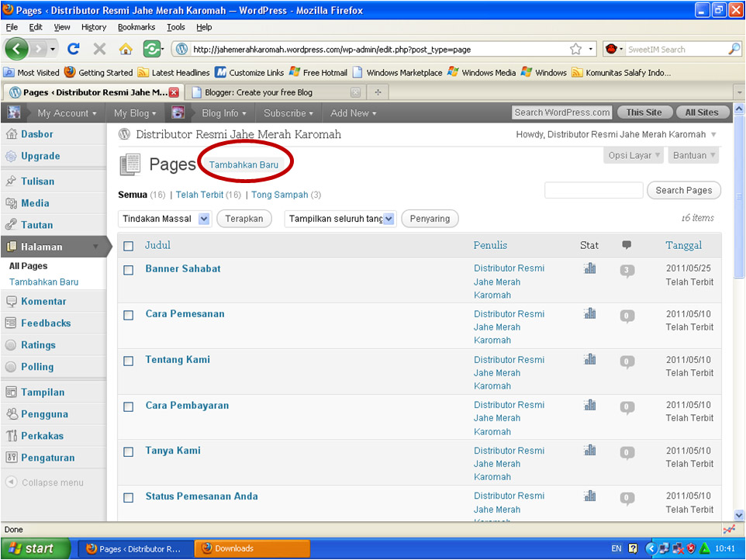The image size is (746, 560).
Task: Click the Tulisan pin icon
Action: pos(11,181)
